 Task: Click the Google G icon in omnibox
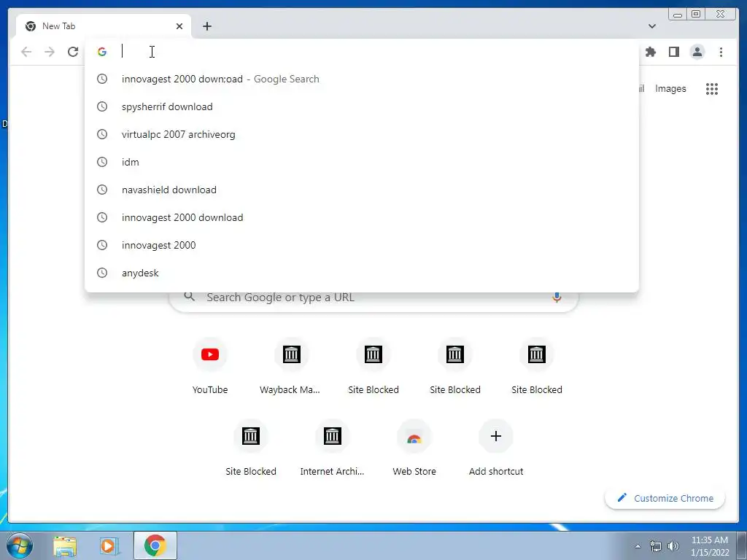pyautogui.click(x=102, y=52)
